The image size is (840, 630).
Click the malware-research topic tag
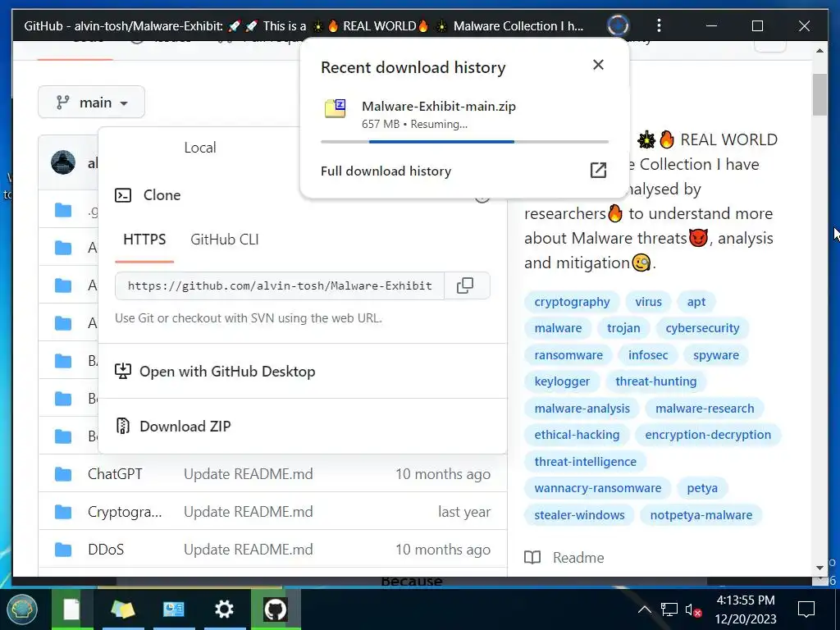click(x=705, y=409)
